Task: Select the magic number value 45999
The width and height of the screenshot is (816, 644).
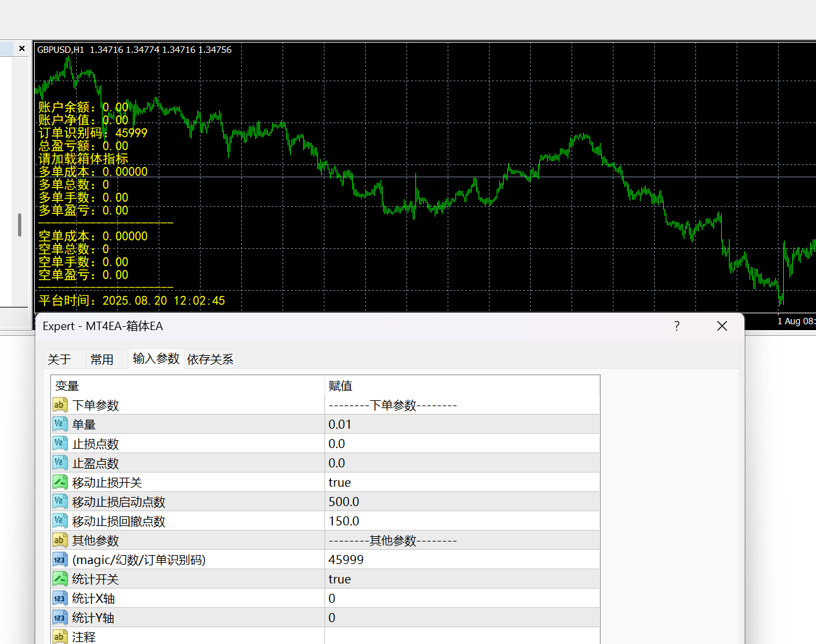Action: (346, 560)
